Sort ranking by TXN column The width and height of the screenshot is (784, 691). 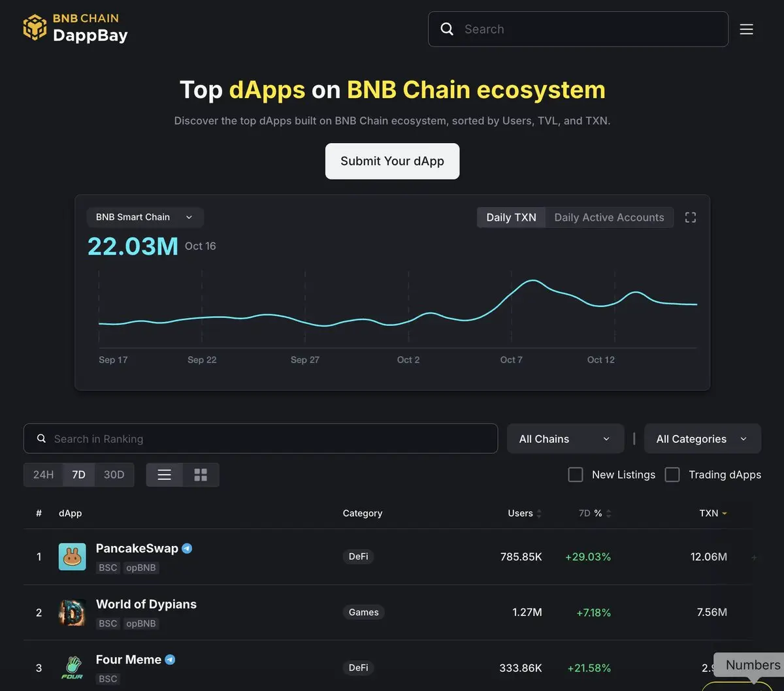[x=713, y=513]
